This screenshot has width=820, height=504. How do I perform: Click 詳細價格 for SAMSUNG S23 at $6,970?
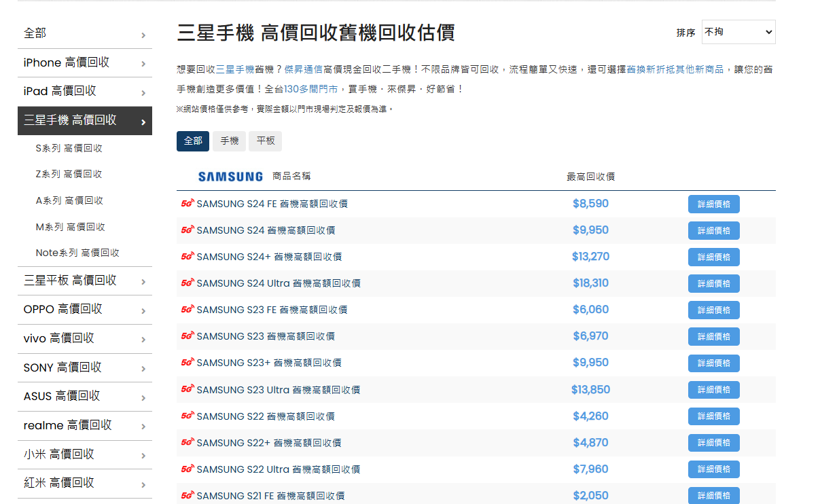(713, 336)
